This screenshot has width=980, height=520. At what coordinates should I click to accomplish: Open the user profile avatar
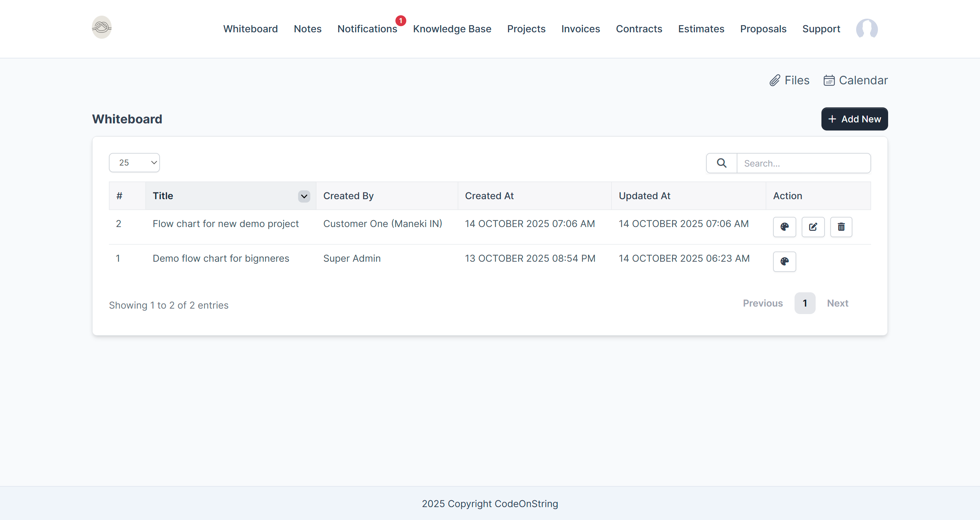[867, 29]
